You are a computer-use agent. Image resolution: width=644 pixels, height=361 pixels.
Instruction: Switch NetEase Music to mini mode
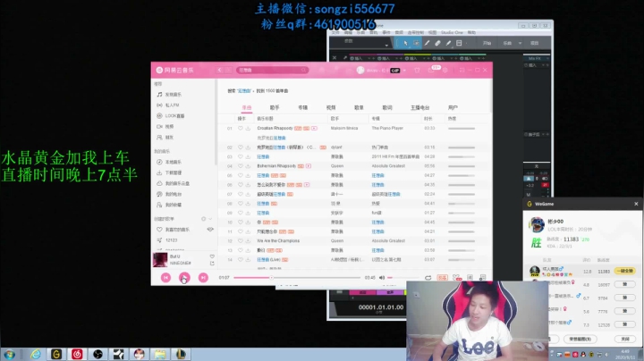click(x=462, y=71)
